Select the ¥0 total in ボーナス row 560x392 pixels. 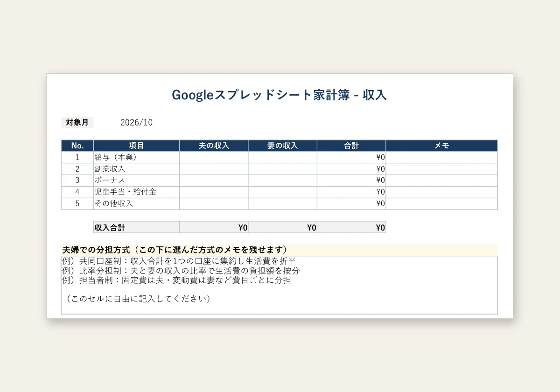click(x=351, y=181)
